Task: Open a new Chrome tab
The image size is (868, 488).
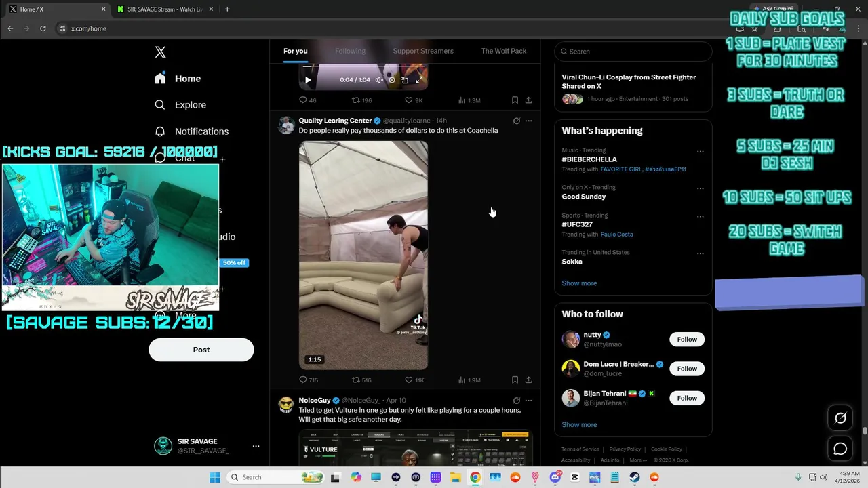Action: pyautogui.click(x=227, y=9)
